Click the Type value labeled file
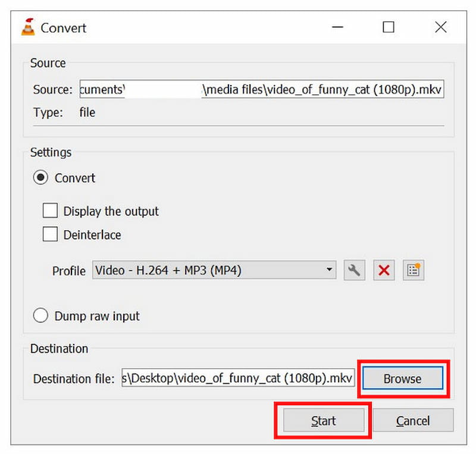This screenshot has width=476, height=454. (87, 112)
